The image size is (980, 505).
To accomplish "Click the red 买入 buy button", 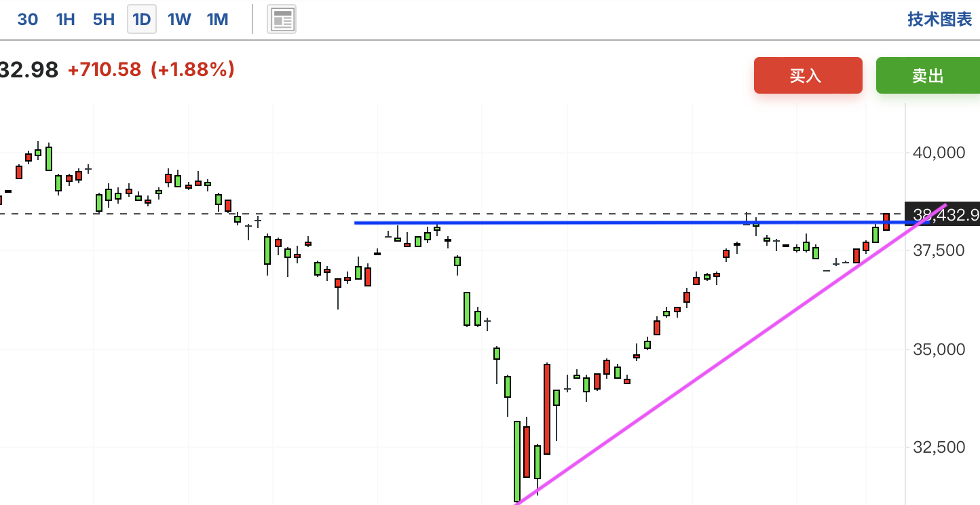I will click(x=808, y=75).
